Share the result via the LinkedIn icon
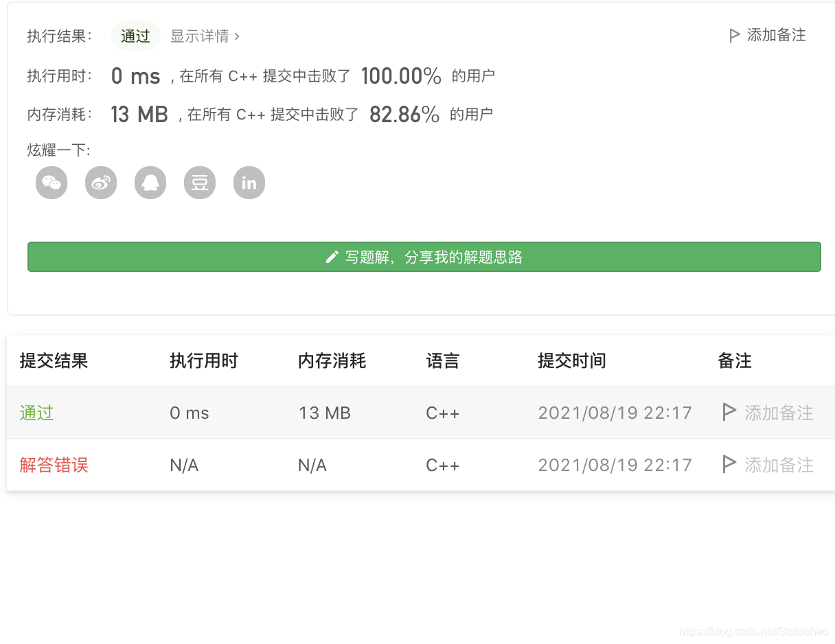Screen dimensions: 835x644 (249, 183)
